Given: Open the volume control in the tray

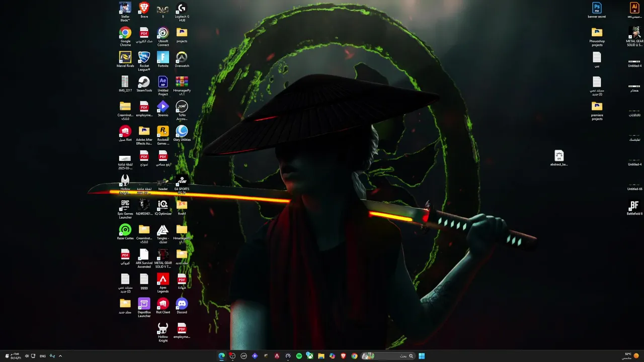Looking at the screenshot, I should pyautogui.click(x=27, y=356).
